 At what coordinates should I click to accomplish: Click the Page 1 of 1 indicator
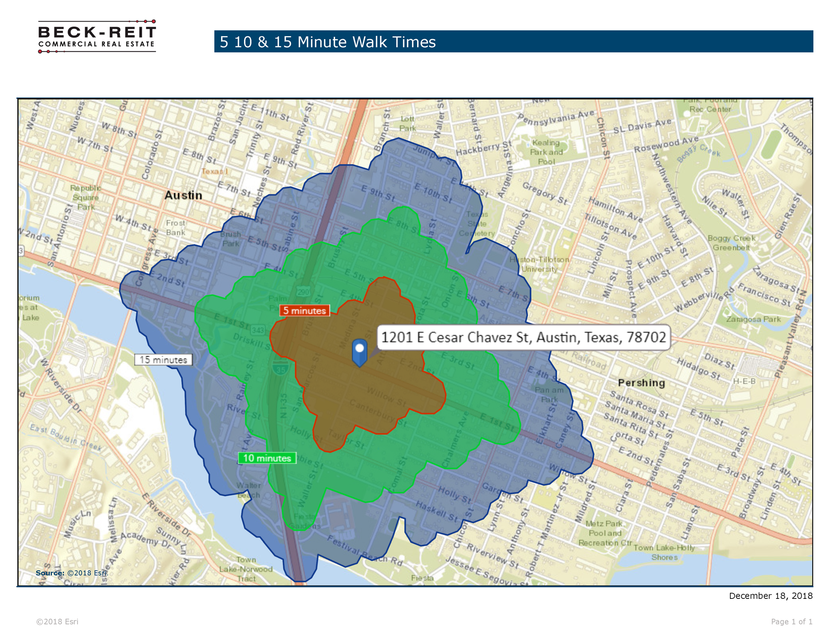[x=791, y=621]
